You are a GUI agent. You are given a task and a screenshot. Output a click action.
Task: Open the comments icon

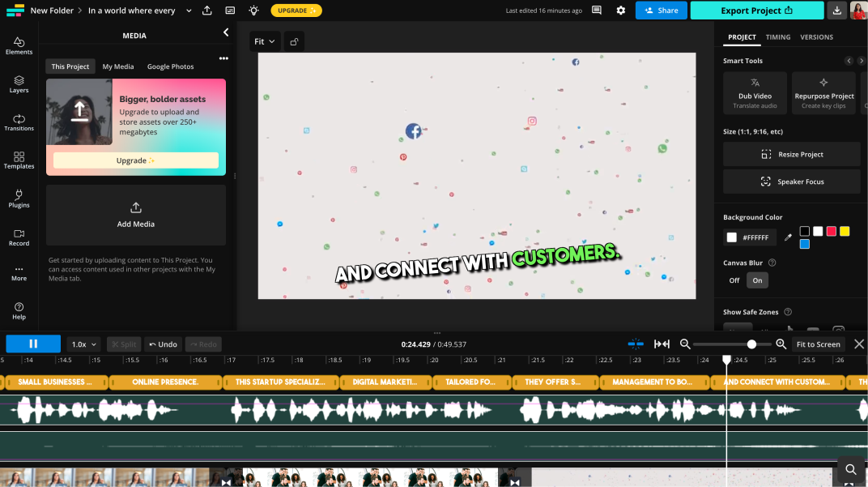pos(596,11)
